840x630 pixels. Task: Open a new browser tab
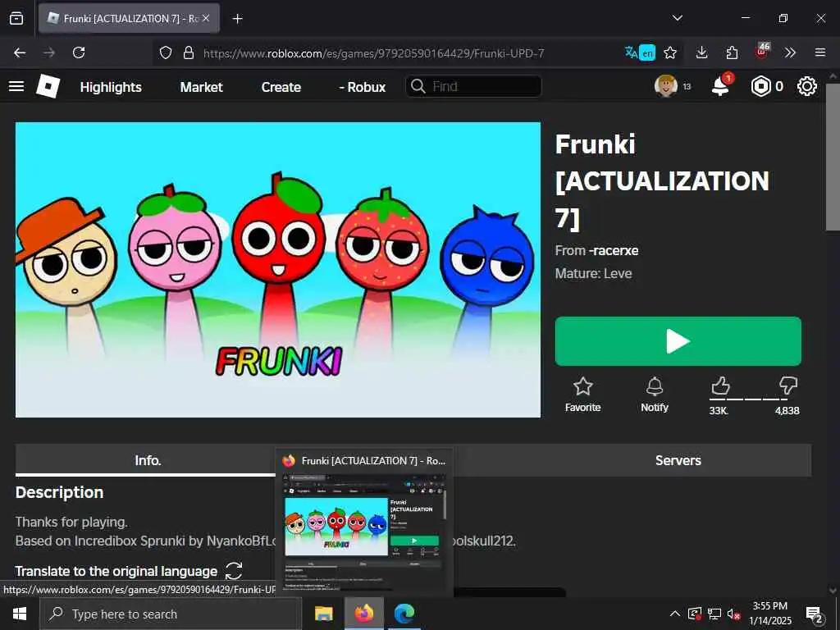tap(237, 19)
